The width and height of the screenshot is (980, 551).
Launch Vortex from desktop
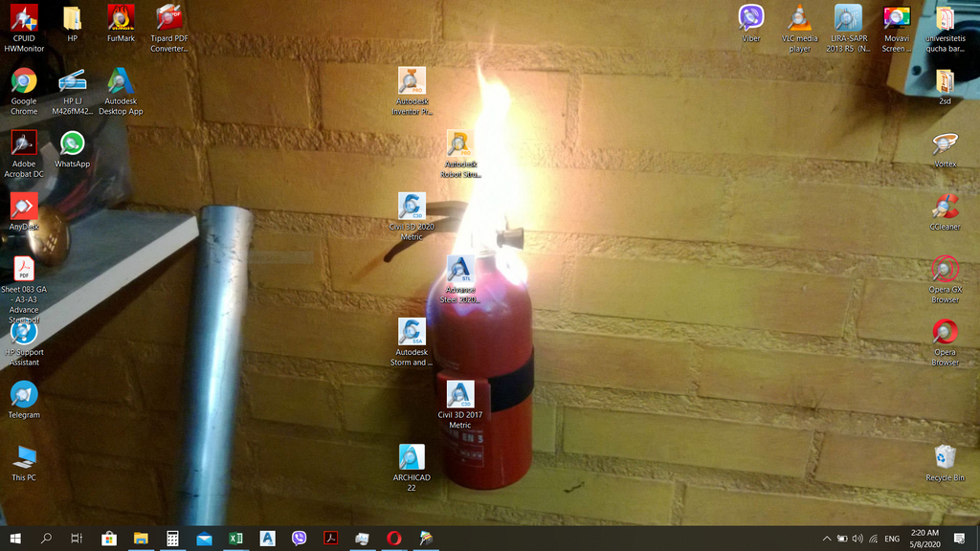[x=945, y=150]
